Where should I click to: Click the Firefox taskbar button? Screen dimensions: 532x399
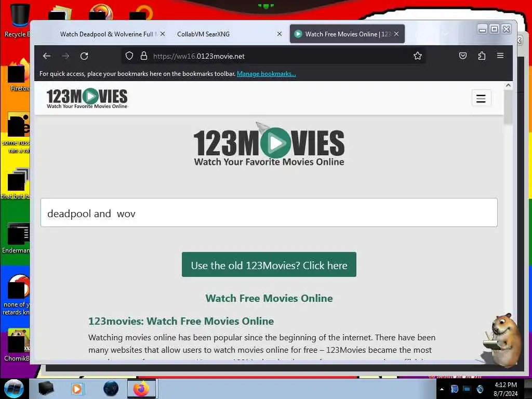point(141,389)
